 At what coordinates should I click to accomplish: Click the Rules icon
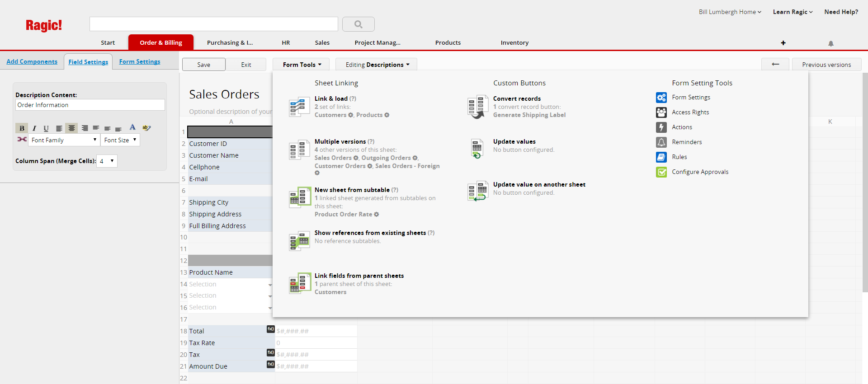[661, 157]
